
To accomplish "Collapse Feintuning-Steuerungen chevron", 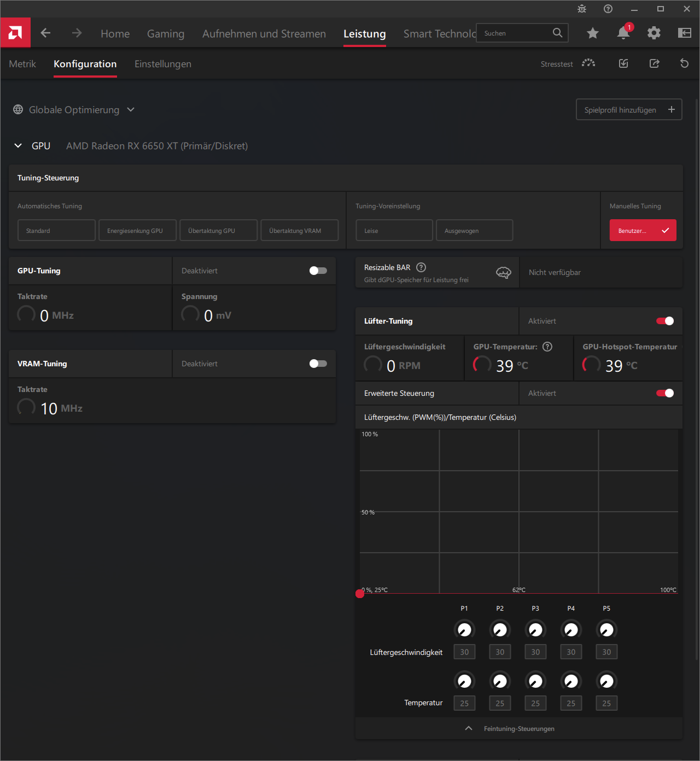I will pyautogui.click(x=469, y=728).
